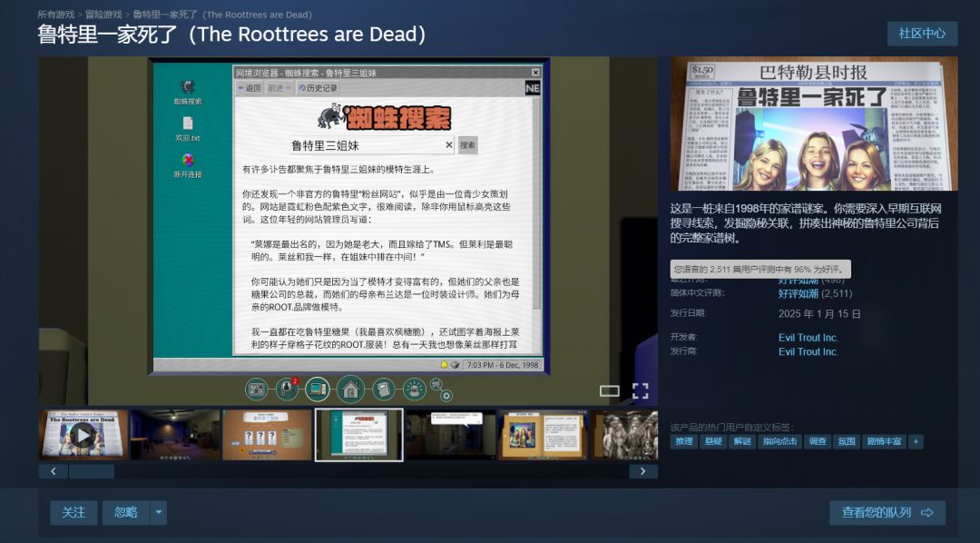Image resolution: width=980 pixels, height=543 pixels.
Task: Select the question-mark cards screenshot thumbnail
Action: [x=267, y=435]
